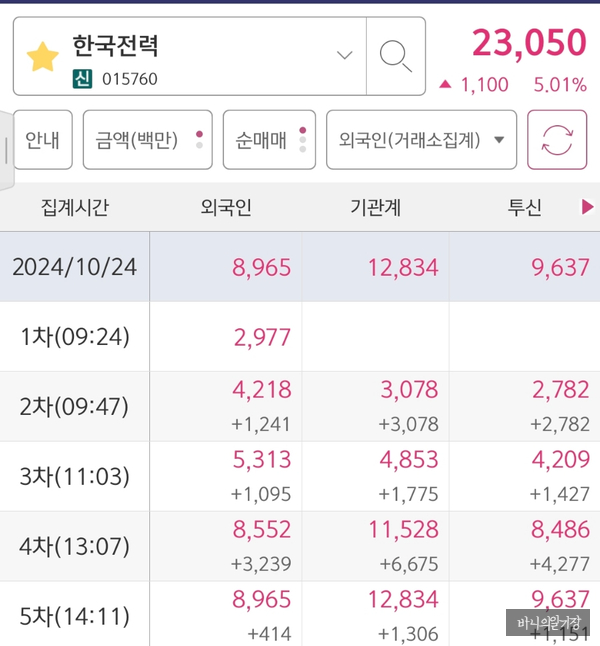Image resolution: width=600 pixels, height=646 pixels.
Task: Toggle 순매매 display mode switch
Action: pos(269,140)
